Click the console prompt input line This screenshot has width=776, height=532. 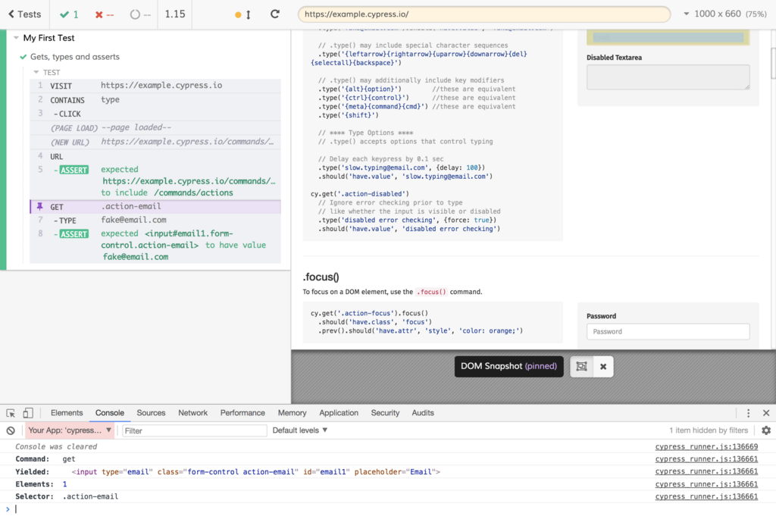point(388,509)
